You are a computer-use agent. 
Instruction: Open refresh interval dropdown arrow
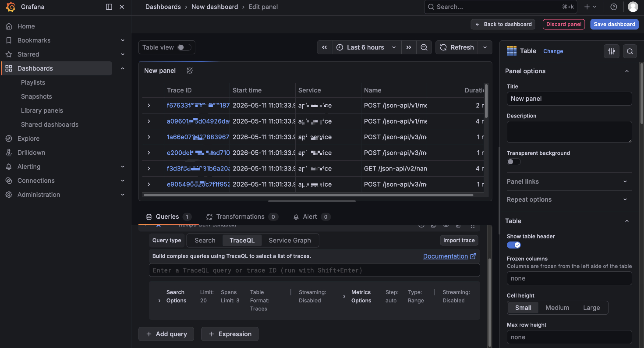[485, 47]
